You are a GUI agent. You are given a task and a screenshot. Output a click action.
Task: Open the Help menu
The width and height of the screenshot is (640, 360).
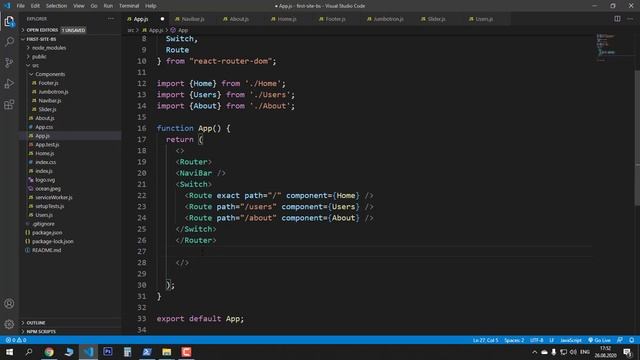click(x=151, y=6)
